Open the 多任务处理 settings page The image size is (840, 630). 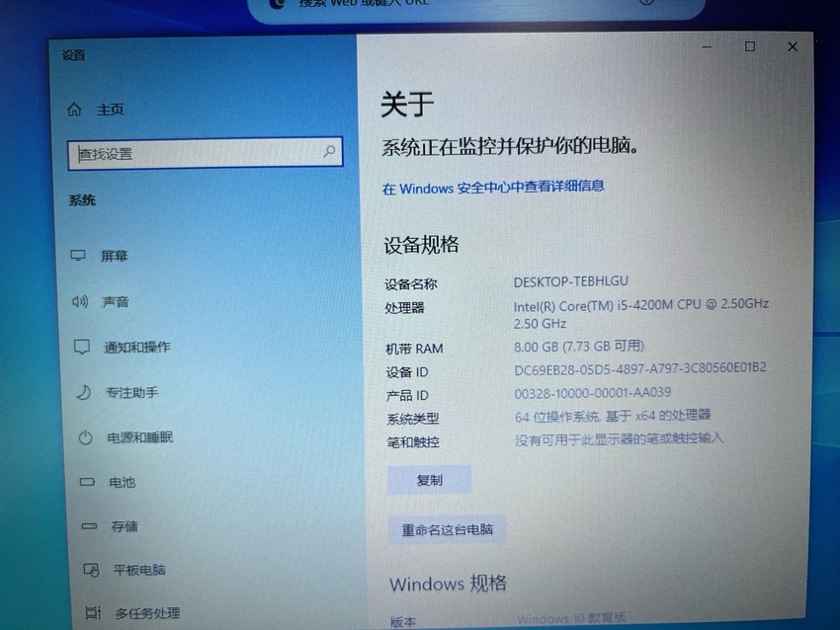[147, 613]
